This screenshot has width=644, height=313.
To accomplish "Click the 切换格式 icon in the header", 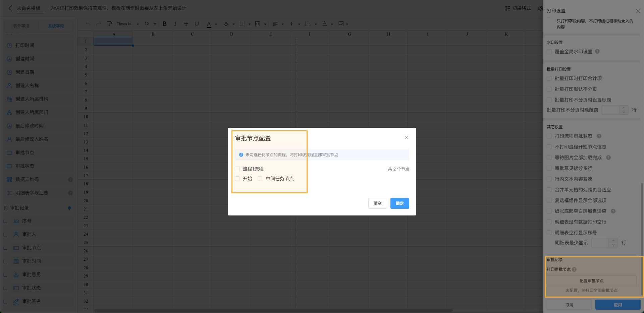I will click(x=507, y=8).
